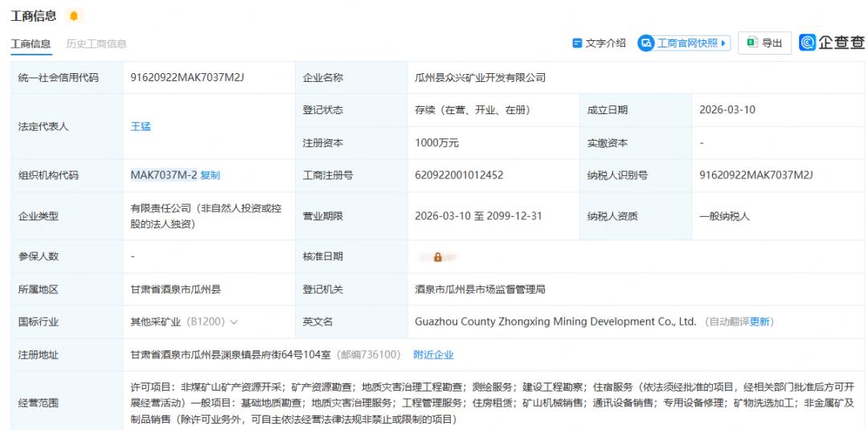This screenshot has width=868, height=430.
Task: Click the 核准日期 label cell
Action: click(x=351, y=256)
